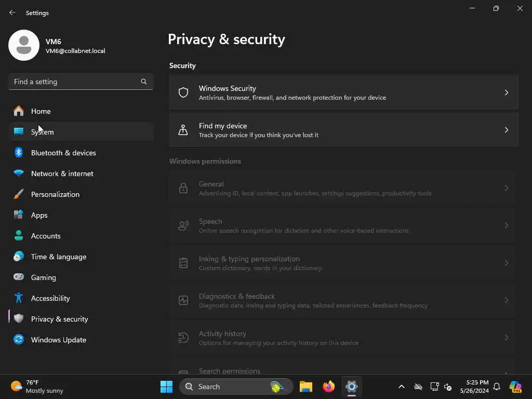Screen dimensions: 532x399
Task: Go to the Home settings page
Action: 81,111
